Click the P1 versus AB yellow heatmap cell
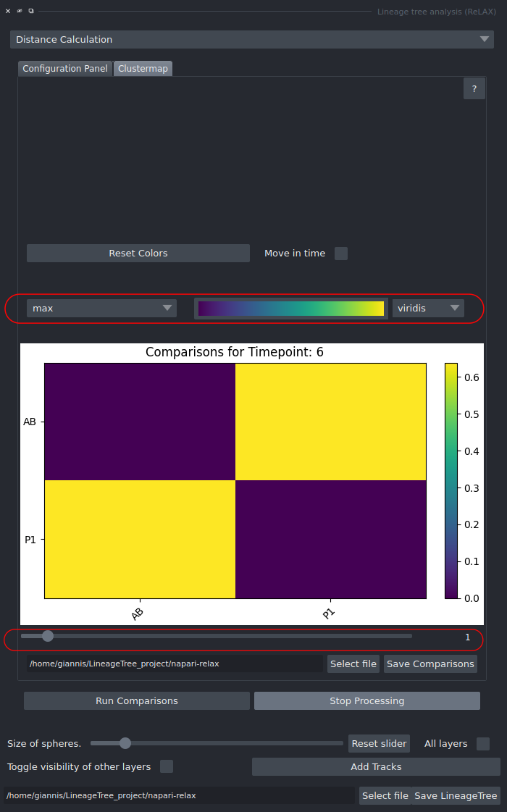507x812 pixels. 140,540
